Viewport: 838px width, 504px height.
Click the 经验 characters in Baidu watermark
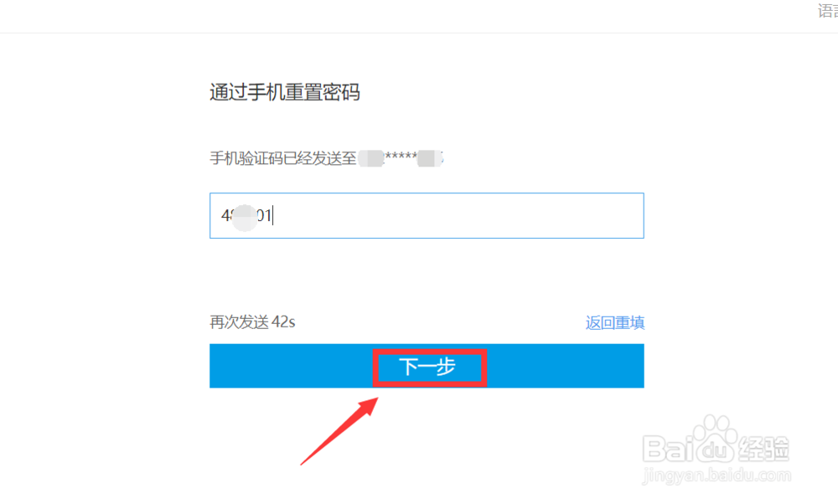763,449
